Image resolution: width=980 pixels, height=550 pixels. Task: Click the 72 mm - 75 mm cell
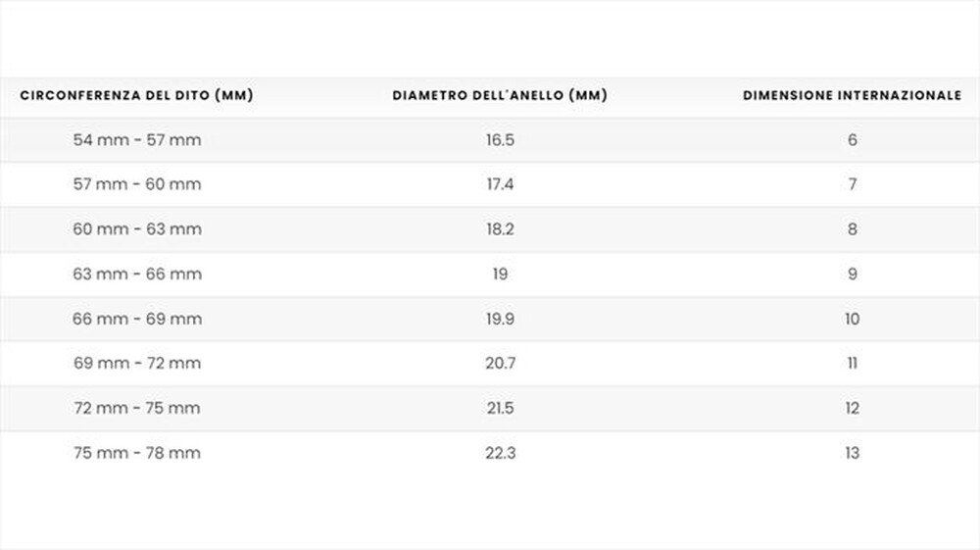coord(137,408)
